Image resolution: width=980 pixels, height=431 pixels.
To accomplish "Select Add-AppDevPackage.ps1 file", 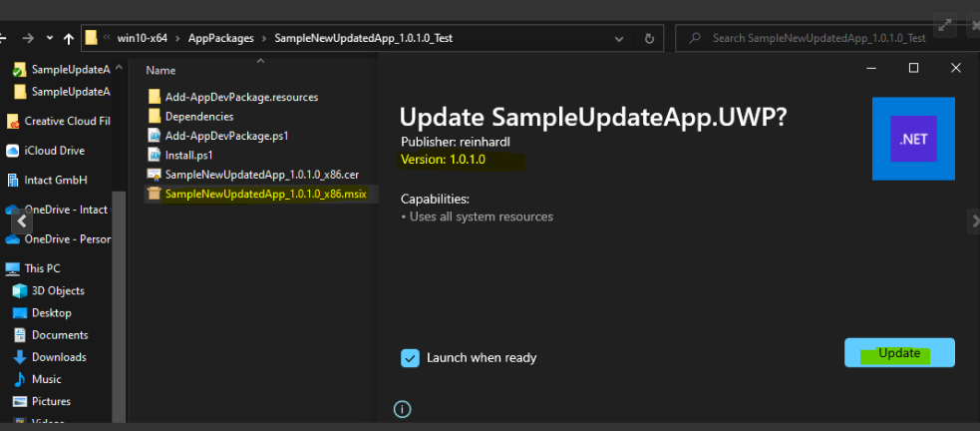I will click(x=227, y=136).
